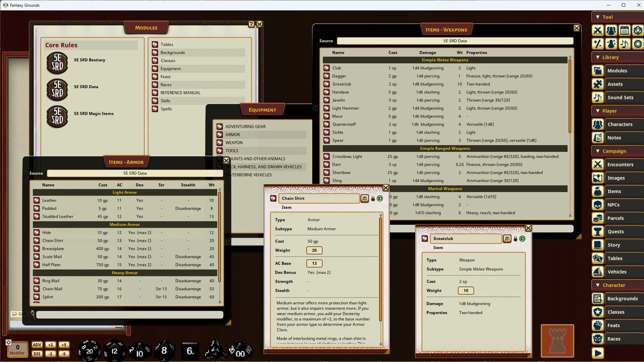The height and width of the screenshot is (362, 644).
Task: Open Skills in the Modules window
Action: [198, 101]
